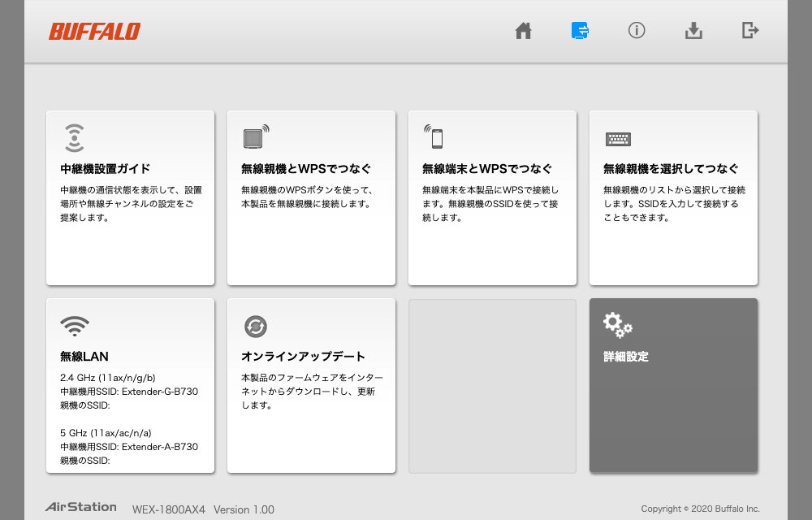Click the blue setup wizard icon
The image size is (812, 520).
point(580,31)
